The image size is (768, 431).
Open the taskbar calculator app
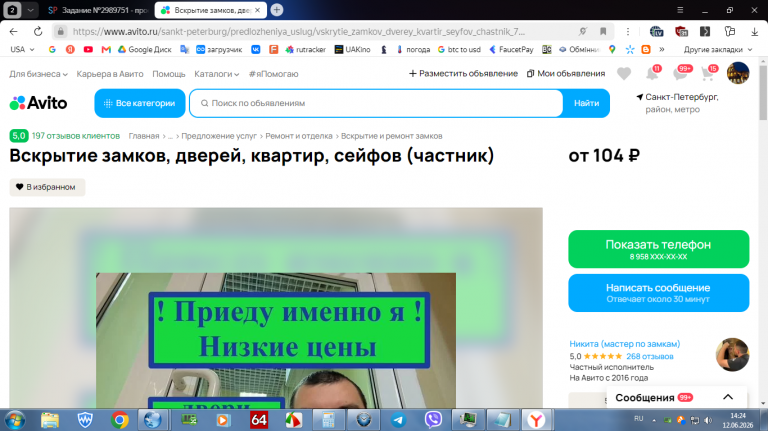pos(328,420)
